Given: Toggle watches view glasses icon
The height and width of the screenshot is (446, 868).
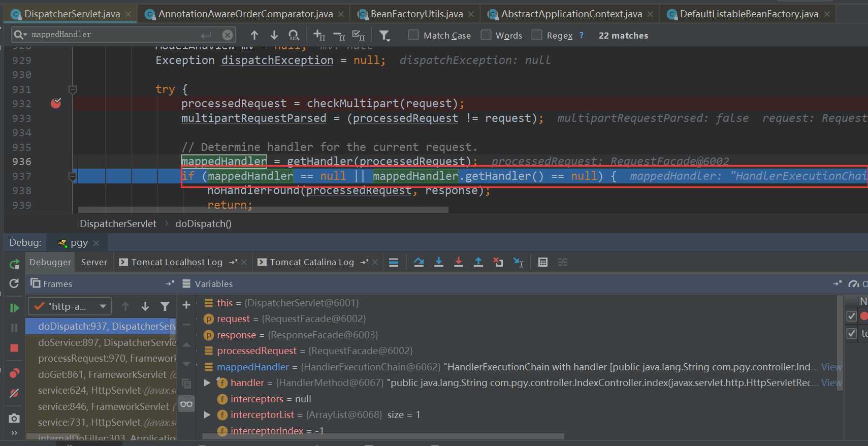Looking at the screenshot, I should click(x=186, y=404).
